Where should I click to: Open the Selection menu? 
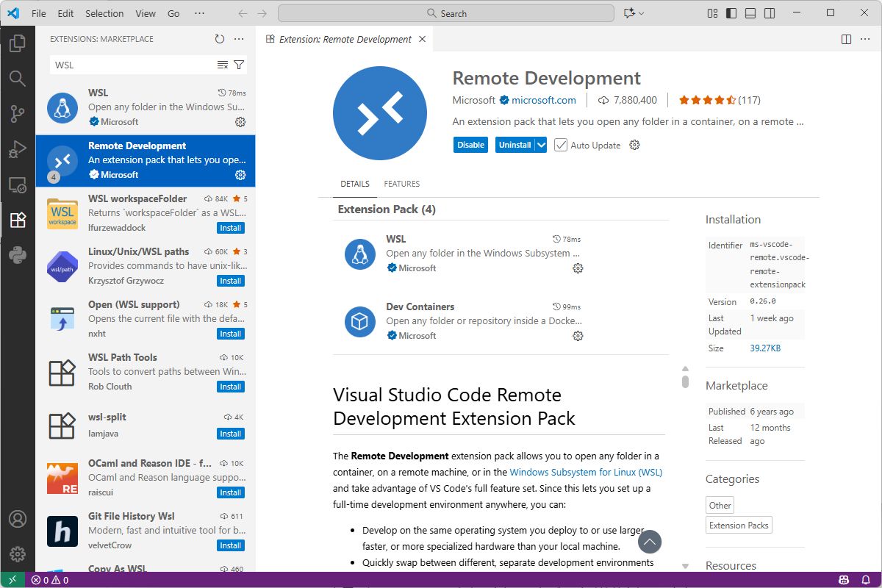[104, 13]
